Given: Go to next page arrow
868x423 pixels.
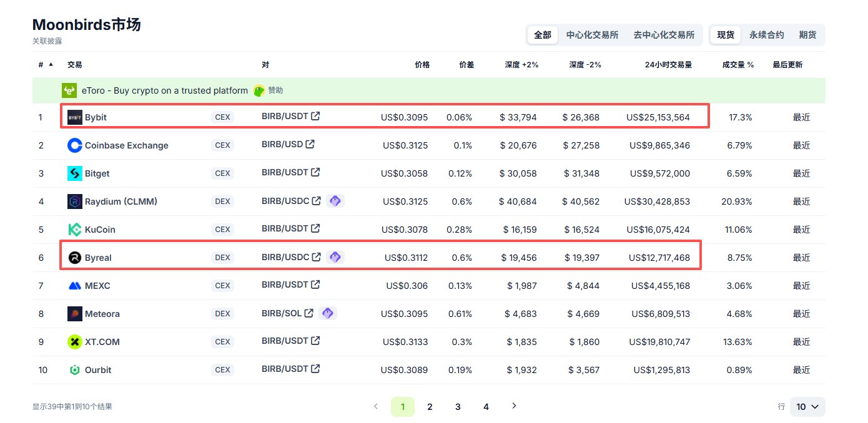Looking at the screenshot, I should (x=514, y=406).
